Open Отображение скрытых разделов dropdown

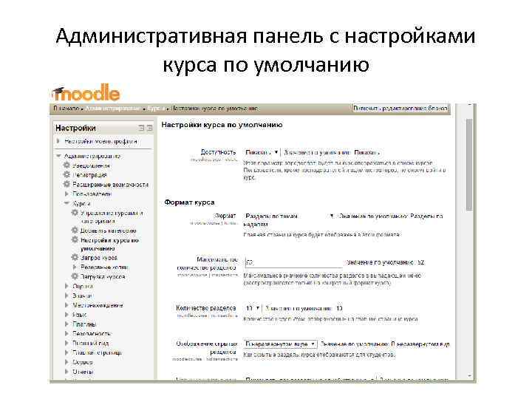coord(280,344)
